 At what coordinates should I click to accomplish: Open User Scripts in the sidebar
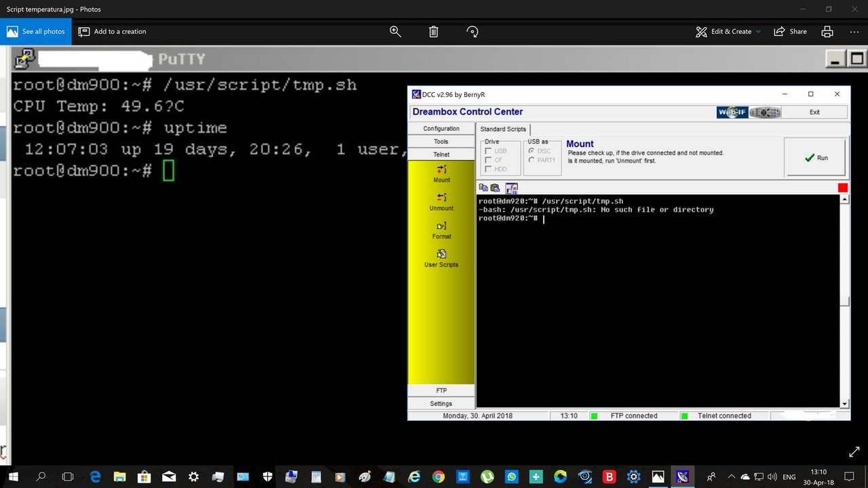(x=441, y=259)
